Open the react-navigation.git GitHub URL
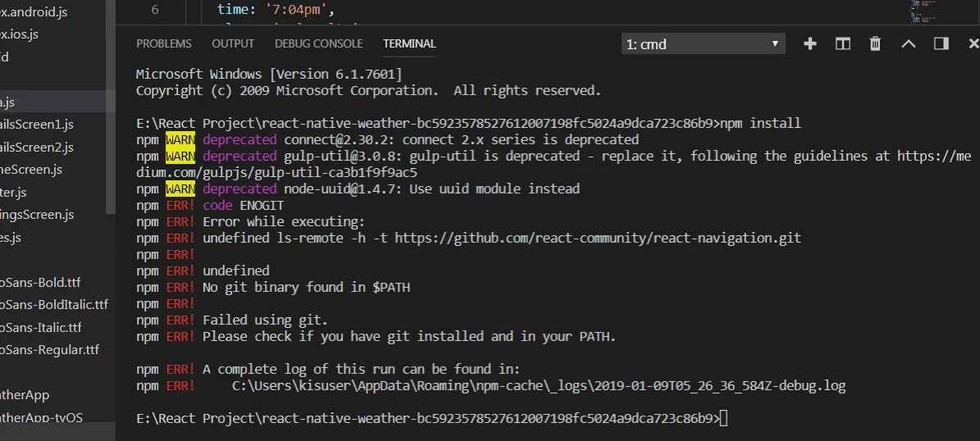The height and width of the screenshot is (441, 980). click(x=598, y=238)
